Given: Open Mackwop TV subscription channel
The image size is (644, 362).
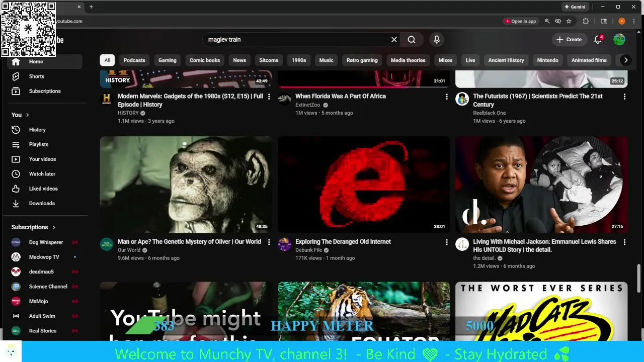Looking at the screenshot, I should tap(45, 257).
